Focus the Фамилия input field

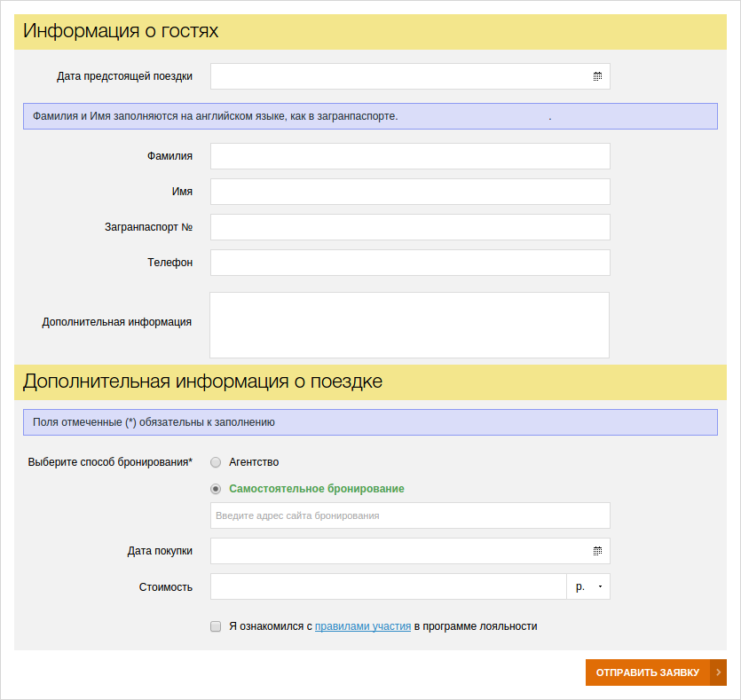click(410, 156)
